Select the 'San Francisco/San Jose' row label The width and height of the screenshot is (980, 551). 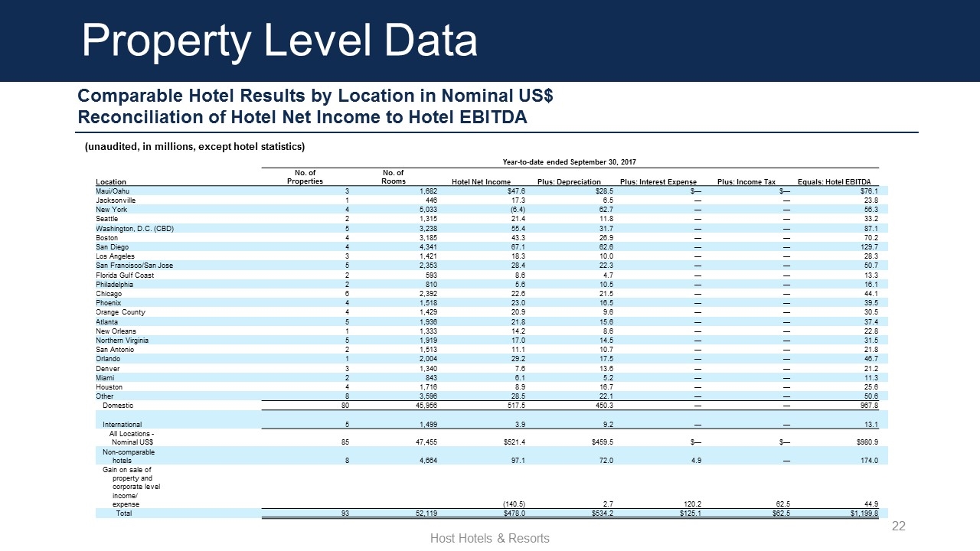[x=134, y=265]
